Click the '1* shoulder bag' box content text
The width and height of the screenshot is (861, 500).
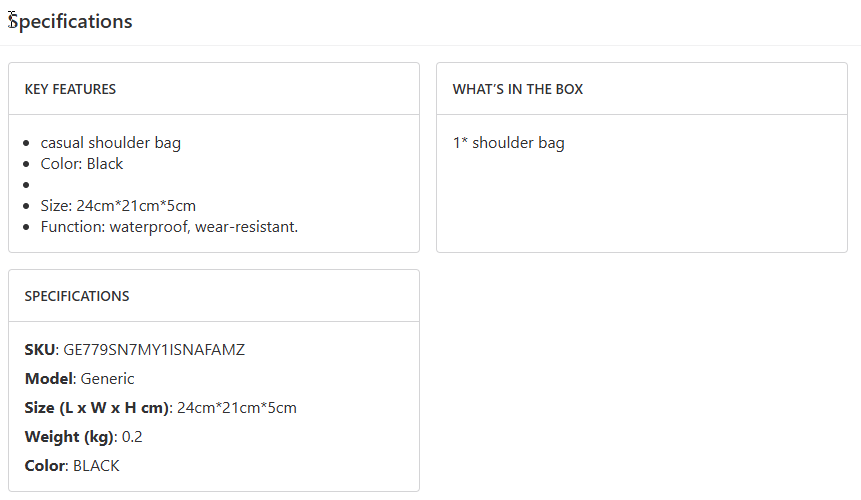(508, 143)
